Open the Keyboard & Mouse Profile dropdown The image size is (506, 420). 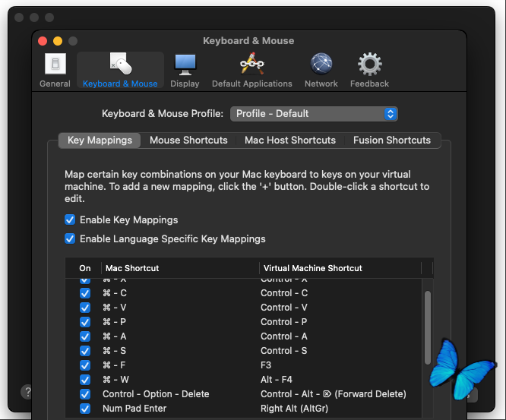314,114
